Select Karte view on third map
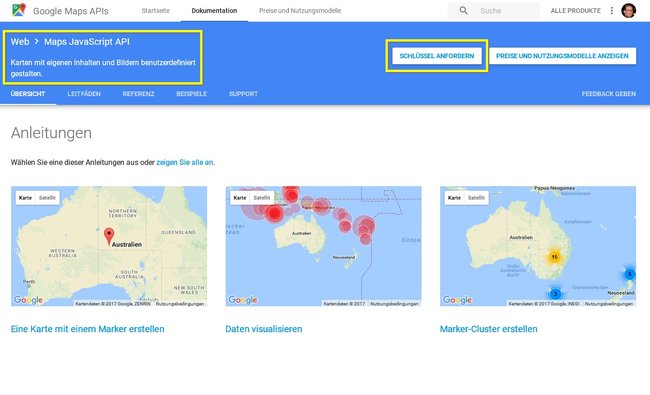The height and width of the screenshot is (395, 650). point(454,198)
